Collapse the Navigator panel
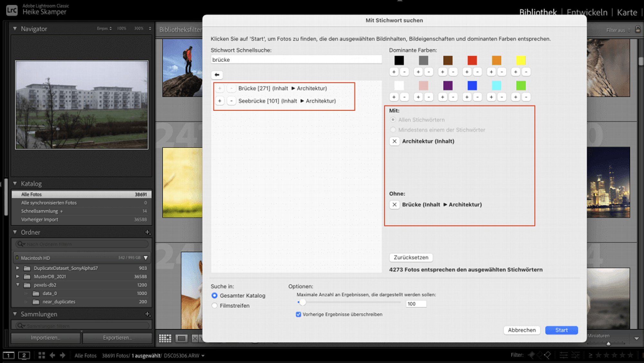Viewport: 644px width, 363px height. click(x=15, y=29)
